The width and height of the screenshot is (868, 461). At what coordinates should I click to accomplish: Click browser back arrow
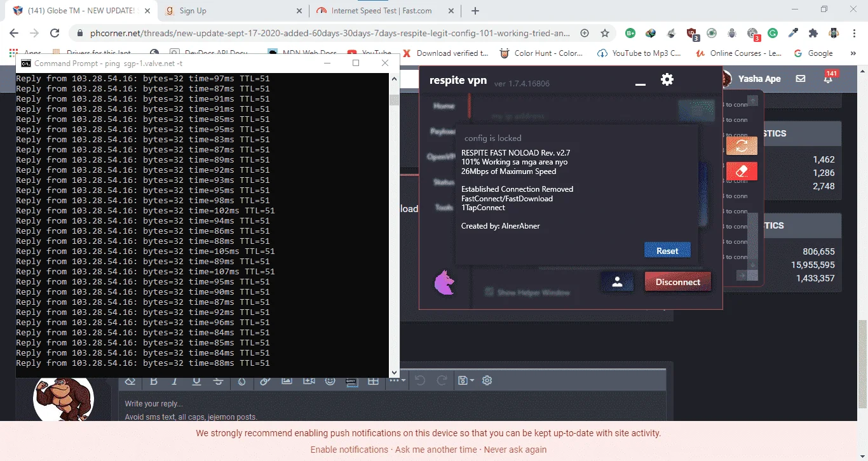pyautogui.click(x=15, y=33)
